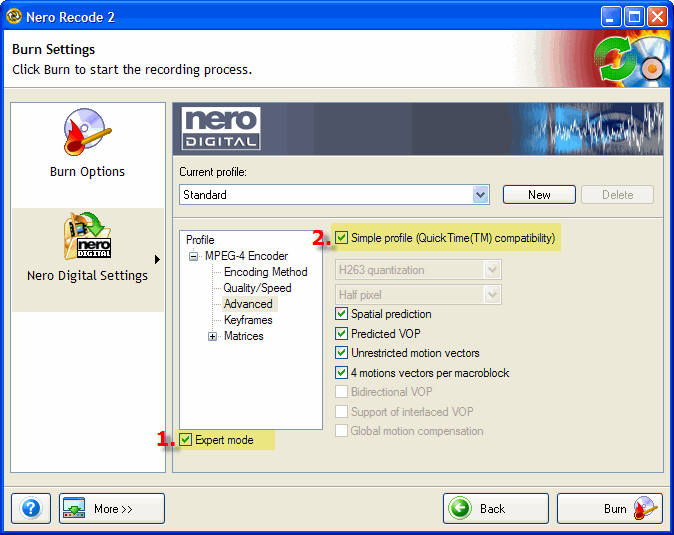Uncheck Simple profile QuickTime compatibility
Image resolution: width=674 pixels, height=535 pixels.
(341, 238)
